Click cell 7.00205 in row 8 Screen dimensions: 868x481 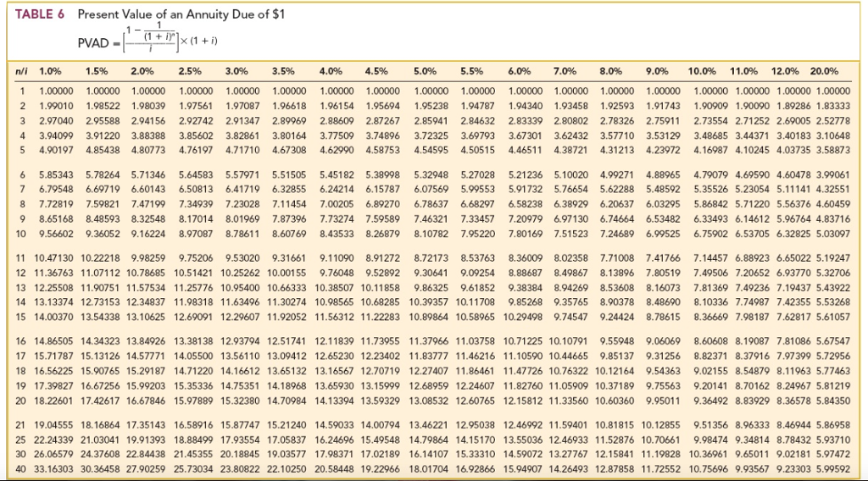tap(337, 205)
